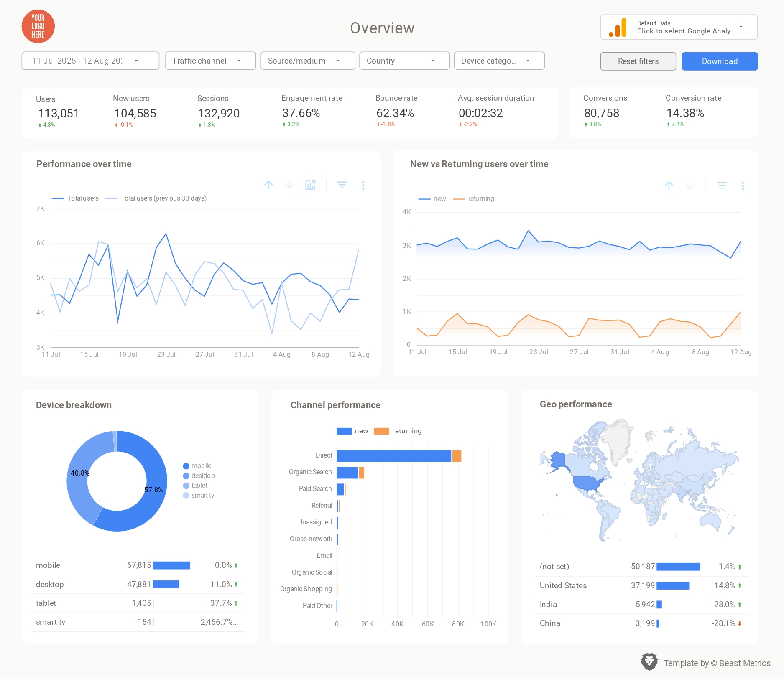
Task: Click the Bounce rate value 62.34%
Action: (395, 113)
